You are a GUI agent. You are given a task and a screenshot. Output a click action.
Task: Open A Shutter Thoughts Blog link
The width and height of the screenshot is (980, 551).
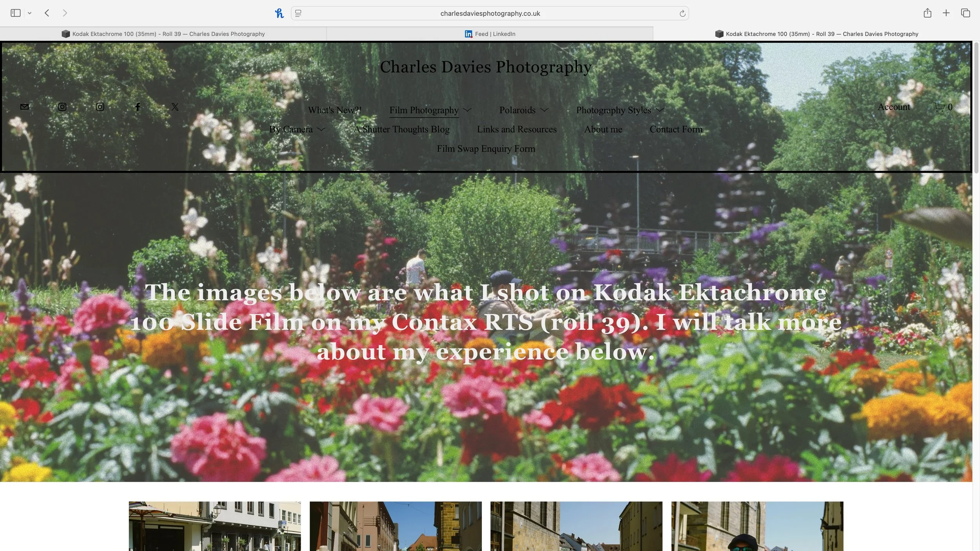tap(401, 129)
